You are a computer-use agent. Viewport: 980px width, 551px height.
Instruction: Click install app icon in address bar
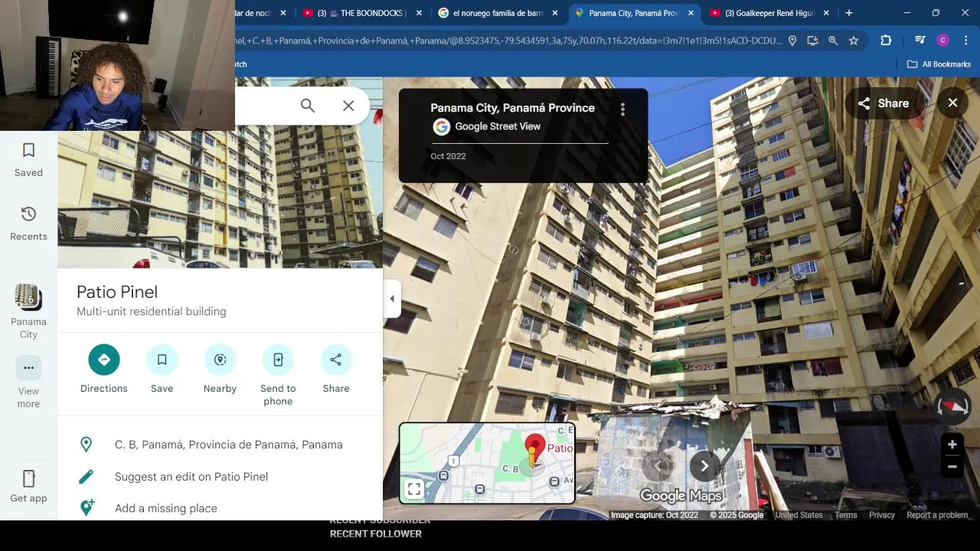click(812, 41)
